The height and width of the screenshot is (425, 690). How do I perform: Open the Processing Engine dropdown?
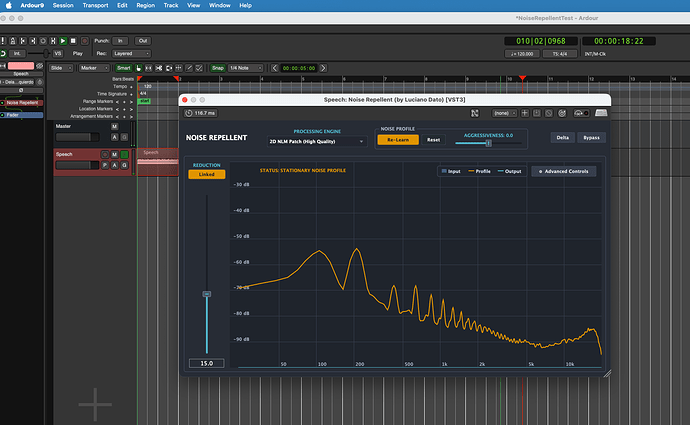click(x=316, y=142)
